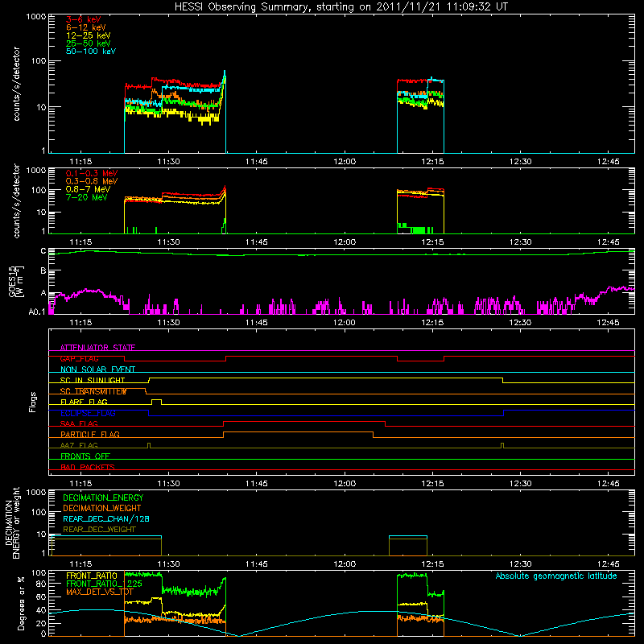The height and width of the screenshot is (644, 644).
Task: Click the ECLIPSE_FLAG label
Action: tap(88, 413)
